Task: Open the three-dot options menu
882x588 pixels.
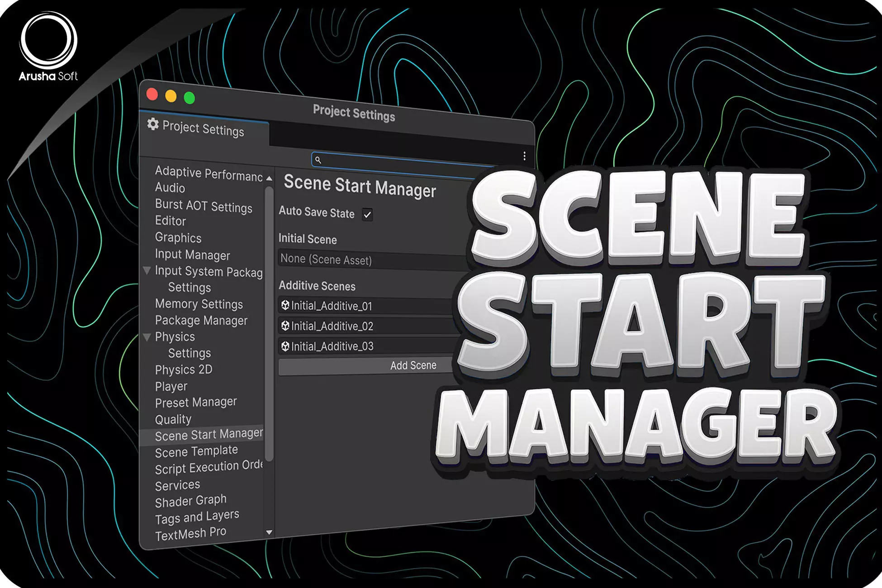Action: (x=524, y=156)
